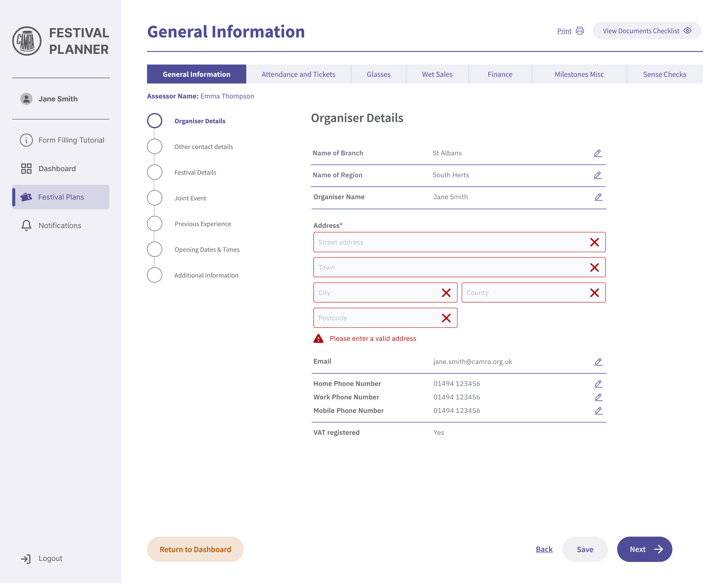Click the Form Filling Tutorial info icon
The image size is (728, 583).
tap(26, 140)
